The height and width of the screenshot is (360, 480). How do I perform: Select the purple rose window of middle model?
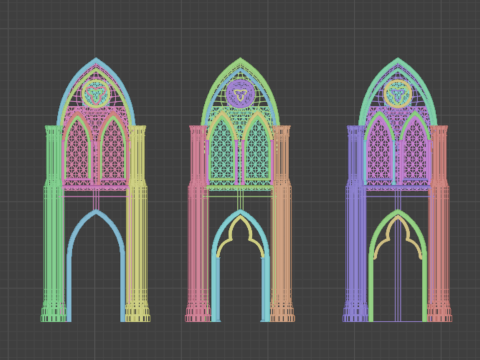(x=240, y=93)
